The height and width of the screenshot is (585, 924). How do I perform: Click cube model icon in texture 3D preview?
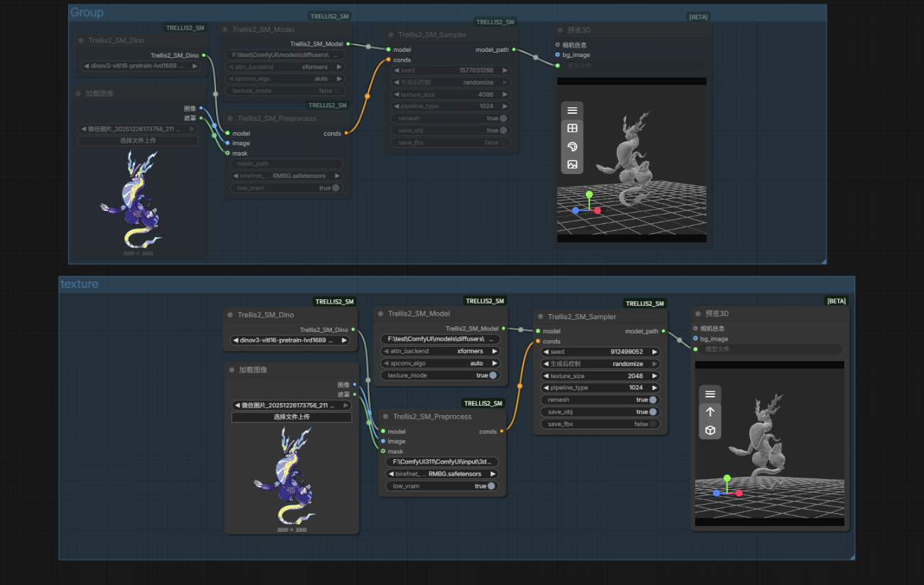710,430
